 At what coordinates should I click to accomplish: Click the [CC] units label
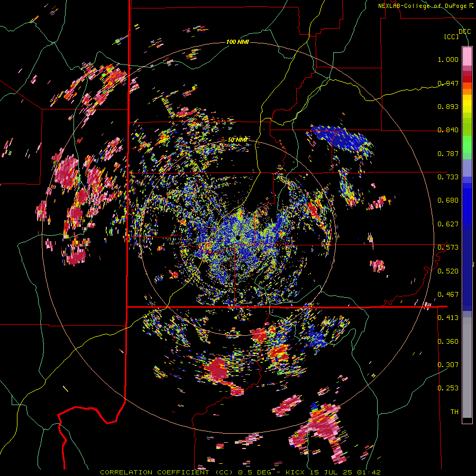point(451,36)
